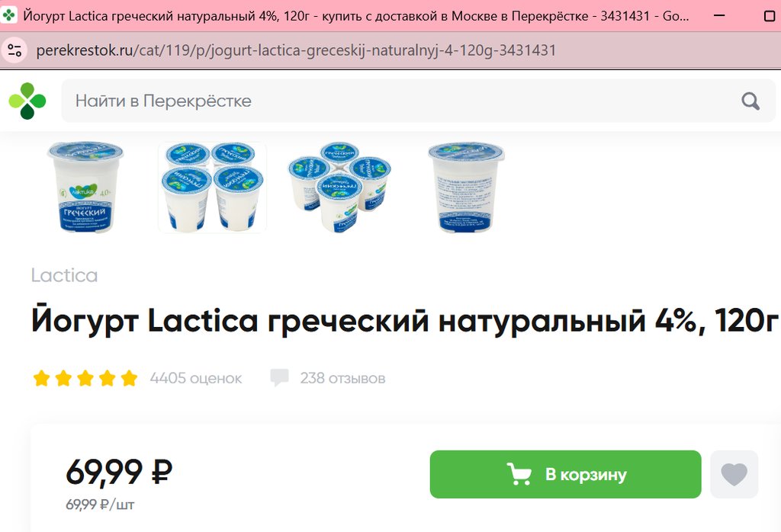Viewport: 781px width, 532px height.
Task: Select the single yogurt cup front thumbnail
Action: pyautogui.click(x=85, y=187)
